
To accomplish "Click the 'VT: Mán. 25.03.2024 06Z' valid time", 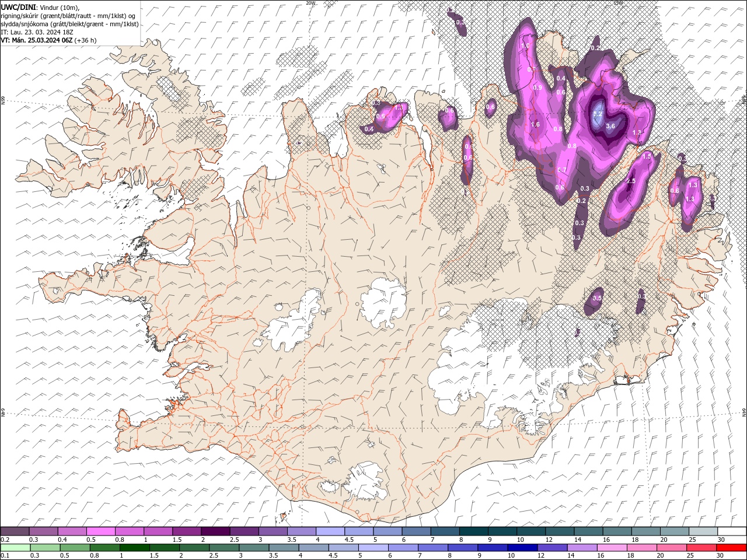I will coord(36,40).
